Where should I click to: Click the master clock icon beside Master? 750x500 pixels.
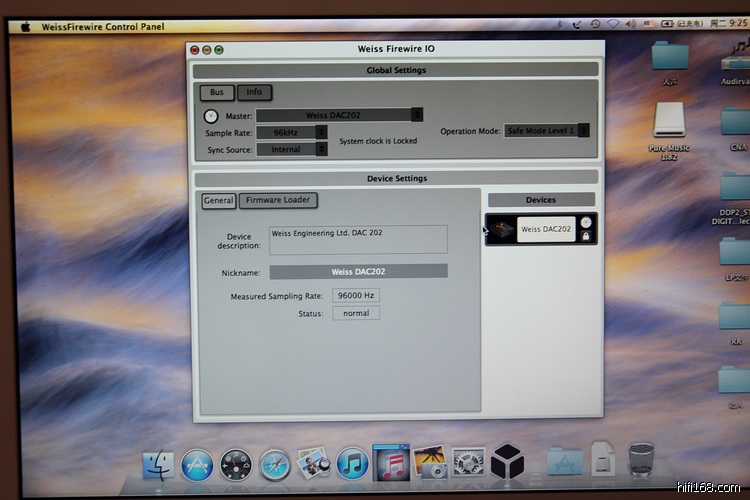click(x=211, y=116)
